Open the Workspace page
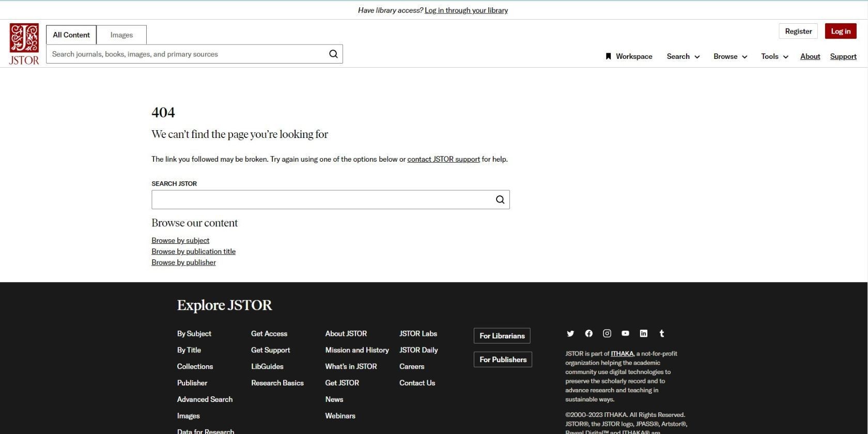868x434 pixels. 629,56
